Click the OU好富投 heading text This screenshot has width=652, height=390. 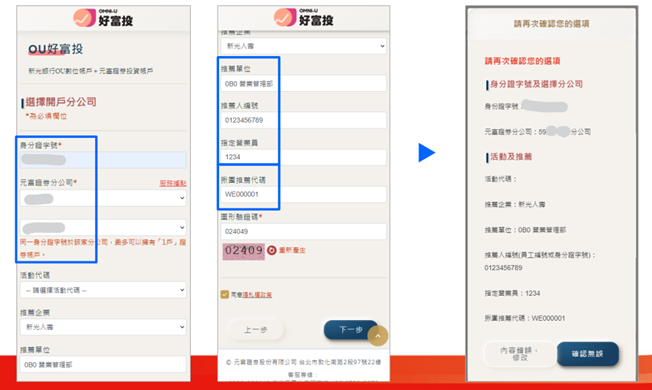point(56,49)
